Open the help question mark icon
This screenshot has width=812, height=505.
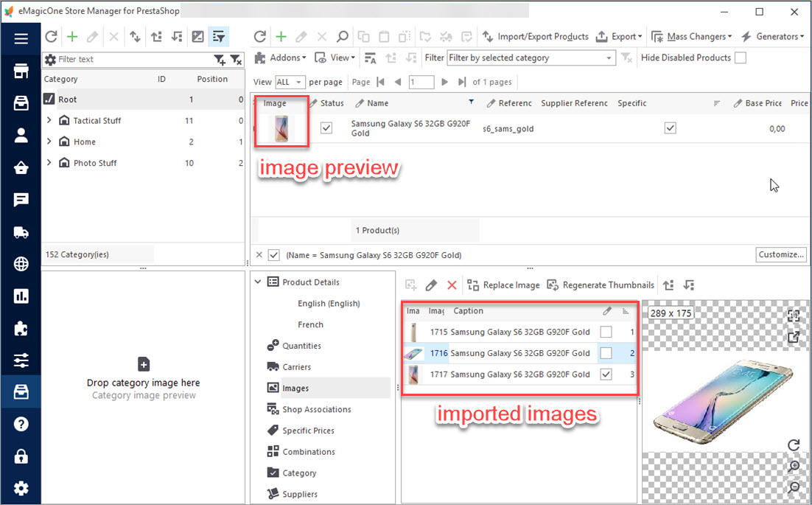coord(21,424)
